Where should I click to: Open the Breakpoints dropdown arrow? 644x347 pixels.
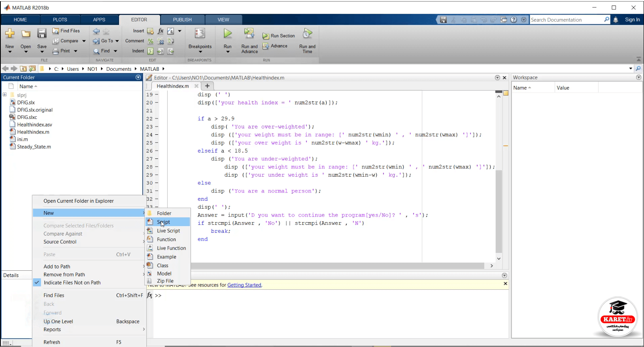coord(200,52)
